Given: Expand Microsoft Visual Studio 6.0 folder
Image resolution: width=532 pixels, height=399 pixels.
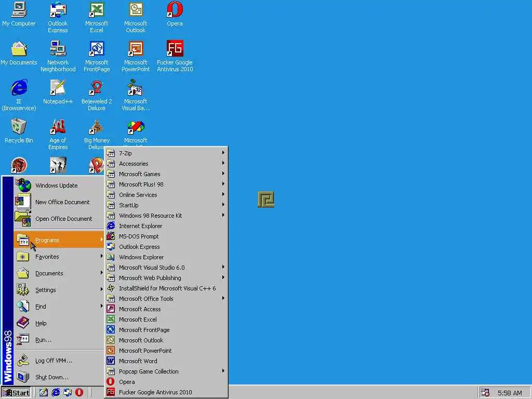Looking at the screenshot, I should pos(166,268).
